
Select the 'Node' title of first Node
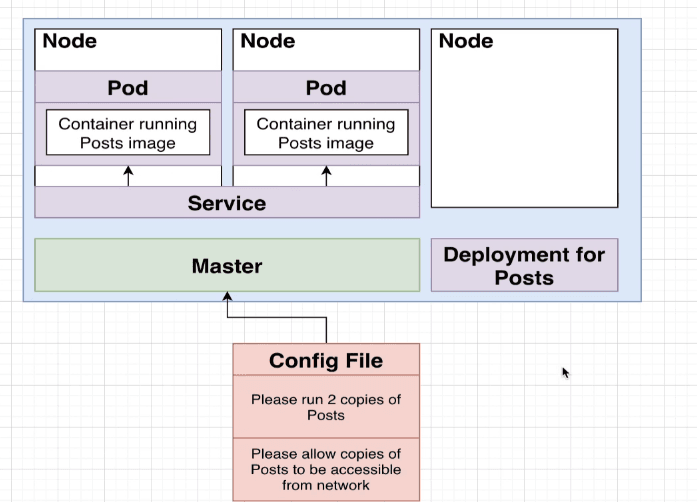coord(70,41)
